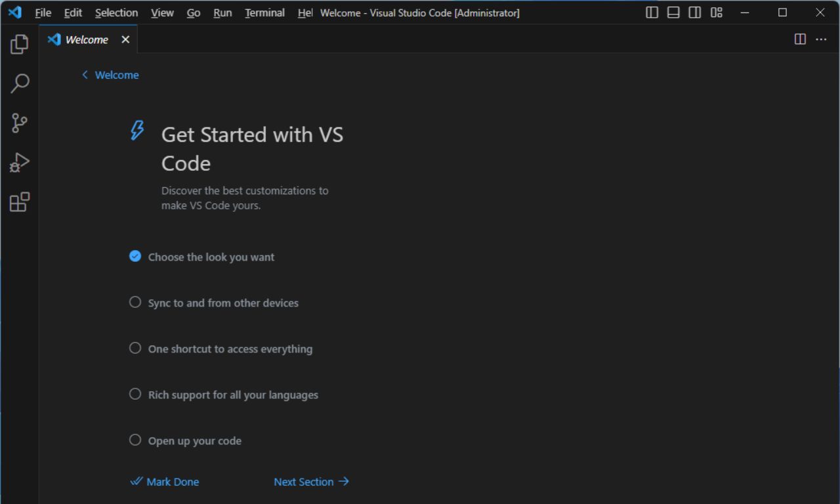Open the Selection menu
The width and height of the screenshot is (840, 504).
[116, 12]
